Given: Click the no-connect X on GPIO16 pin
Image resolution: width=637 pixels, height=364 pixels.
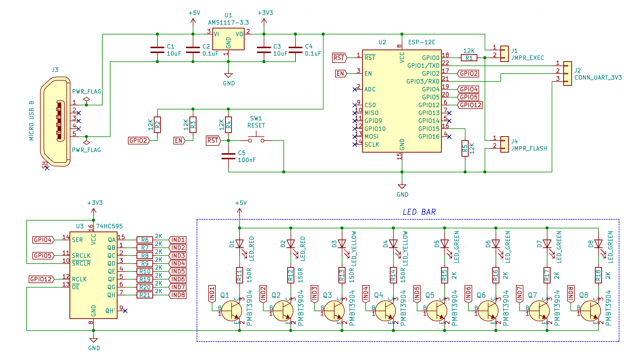Looking at the screenshot, I should click(449, 137).
